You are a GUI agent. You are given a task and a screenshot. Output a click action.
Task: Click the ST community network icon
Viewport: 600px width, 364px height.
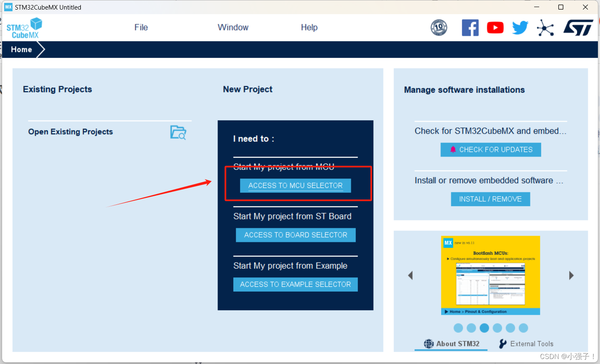545,28
